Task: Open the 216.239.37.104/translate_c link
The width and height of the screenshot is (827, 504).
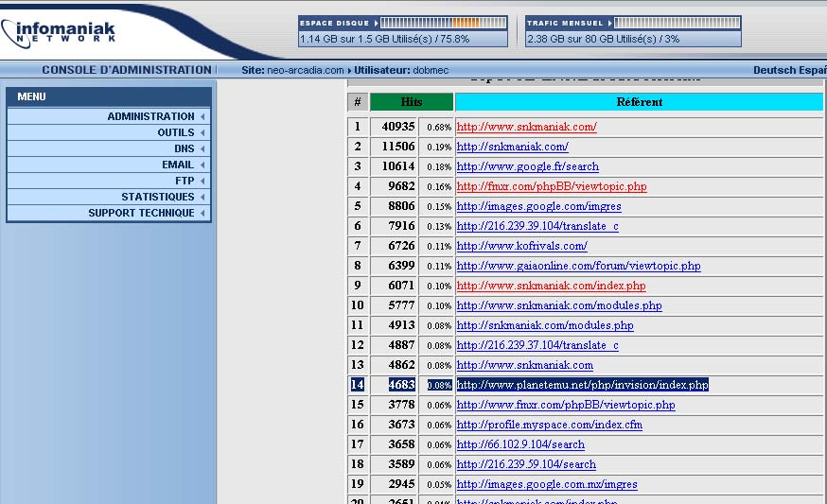Action: click(x=537, y=345)
